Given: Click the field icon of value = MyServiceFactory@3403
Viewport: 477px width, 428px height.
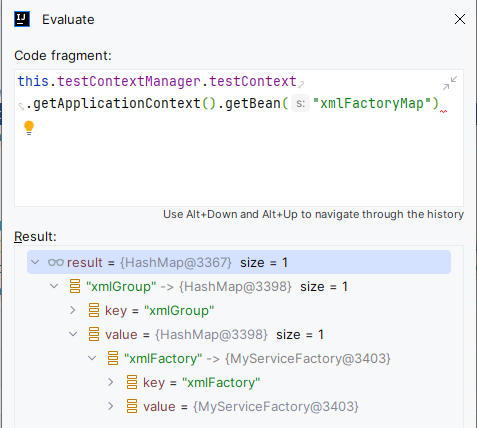Looking at the screenshot, I should click(x=132, y=406).
